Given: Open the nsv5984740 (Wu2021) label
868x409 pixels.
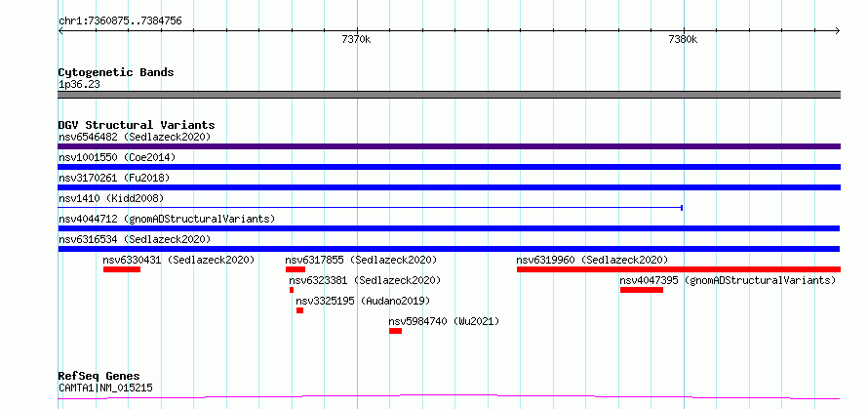Looking at the screenshot, I should (444, 321).
